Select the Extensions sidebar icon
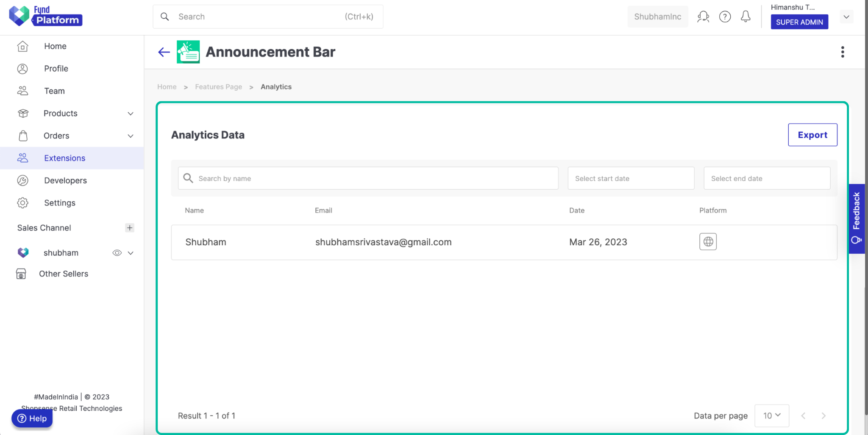 (x=22, y=158)
